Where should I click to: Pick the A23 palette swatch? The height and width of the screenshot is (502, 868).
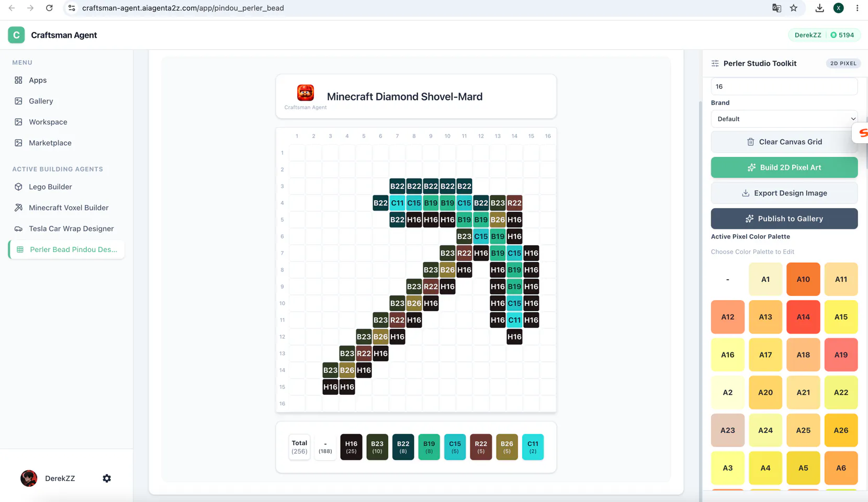[x=728, y=430]
